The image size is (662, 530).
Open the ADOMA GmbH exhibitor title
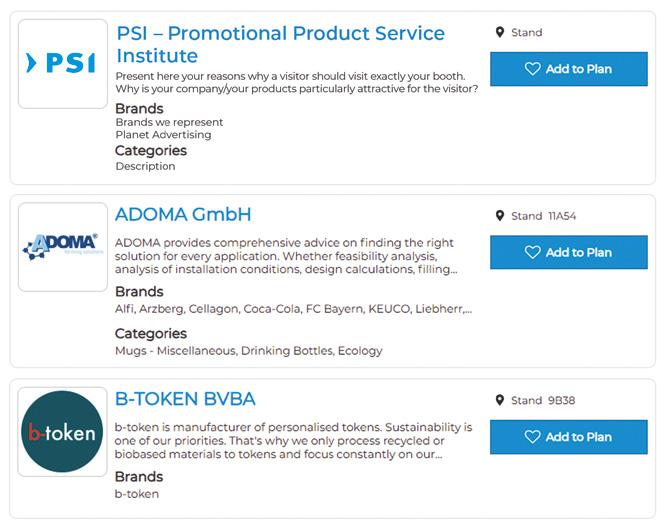tap(183, 215)
